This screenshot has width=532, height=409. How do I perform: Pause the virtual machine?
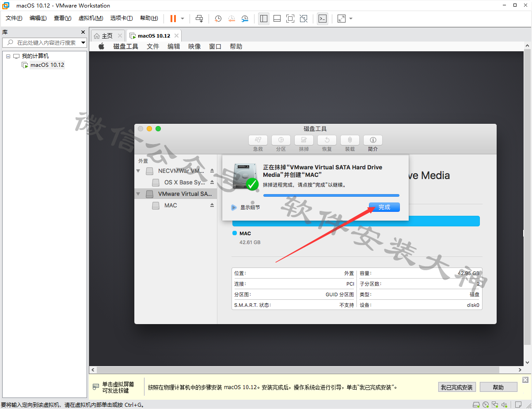point(173,19)
